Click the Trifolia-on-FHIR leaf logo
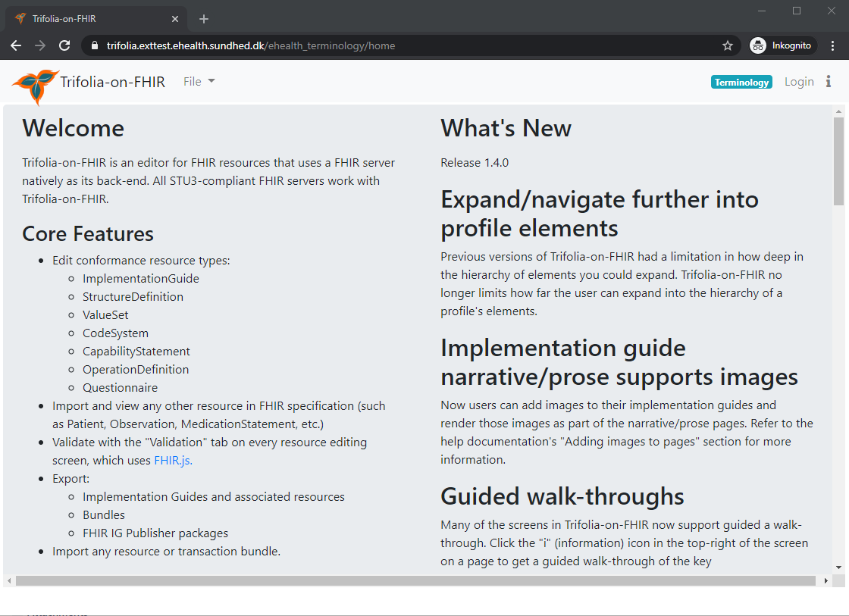849x616 pixels. tap(36, 85)
